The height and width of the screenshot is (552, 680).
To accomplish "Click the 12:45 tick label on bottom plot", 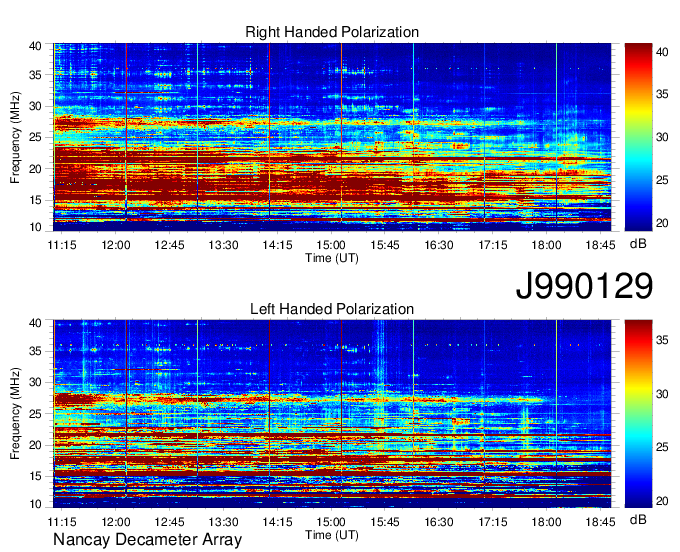I will [170, 522].
